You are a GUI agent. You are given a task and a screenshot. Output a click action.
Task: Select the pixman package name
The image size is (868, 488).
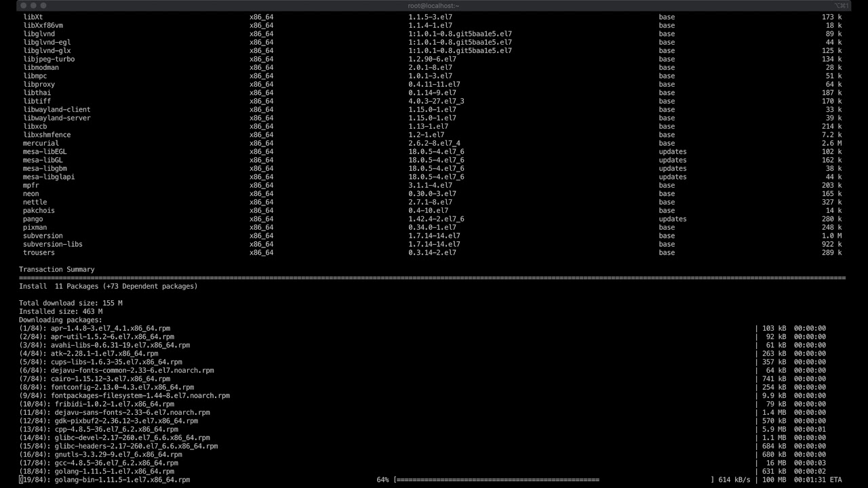click(x=35, y=227)
